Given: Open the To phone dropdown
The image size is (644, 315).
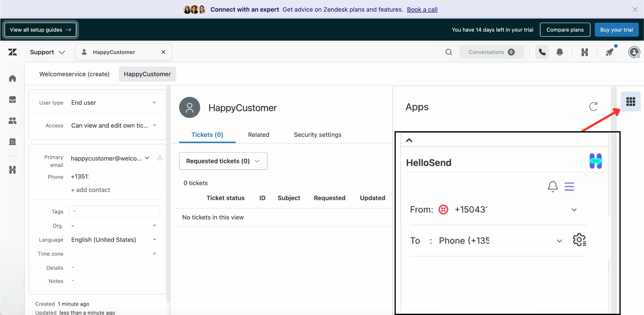Looking at the screenshot, I should coord(559,241).
